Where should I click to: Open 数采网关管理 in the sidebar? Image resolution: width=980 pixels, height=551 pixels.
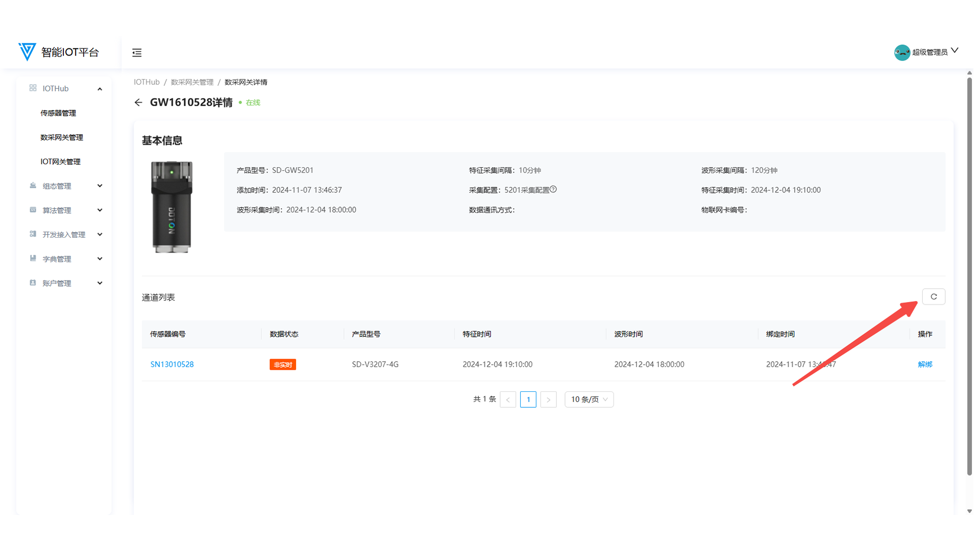coord(62,137)
